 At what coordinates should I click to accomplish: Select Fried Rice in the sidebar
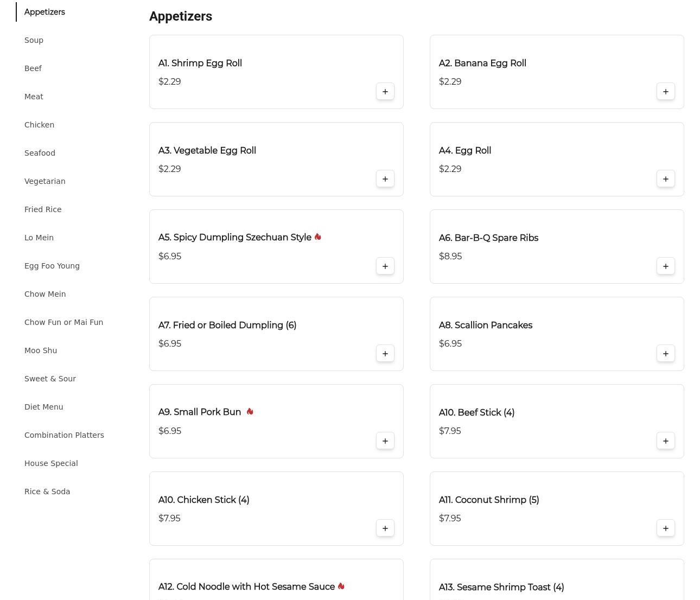[43, 209]
